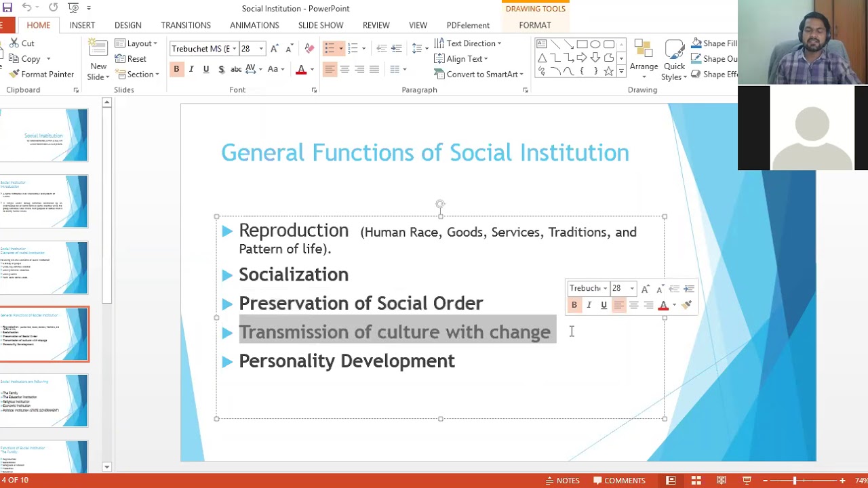This screenshot has width=868, height=488.
Task: Select the Oval shape in shapes gallery
Action: pyautogui.click(x=595, y=44)
